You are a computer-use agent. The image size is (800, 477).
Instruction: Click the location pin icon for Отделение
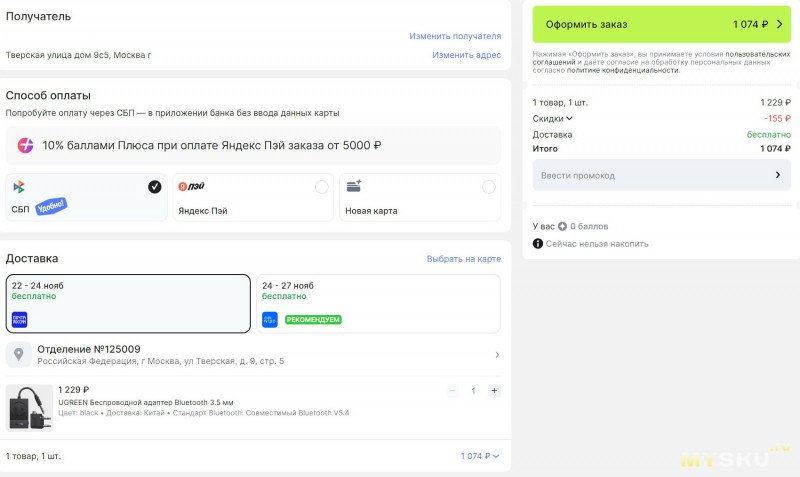point(20,355)
